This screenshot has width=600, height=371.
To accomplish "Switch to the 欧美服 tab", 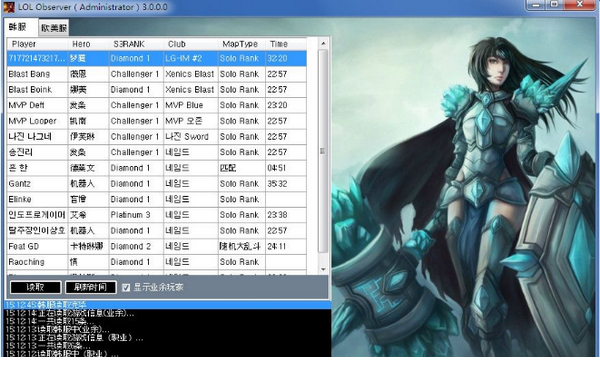I will [54, 28].
